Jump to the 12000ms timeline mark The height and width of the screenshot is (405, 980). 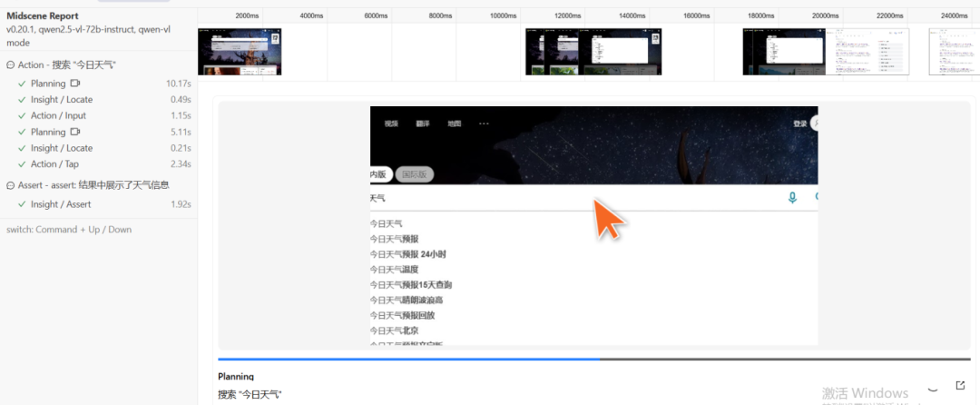click(x=567, y=15)
